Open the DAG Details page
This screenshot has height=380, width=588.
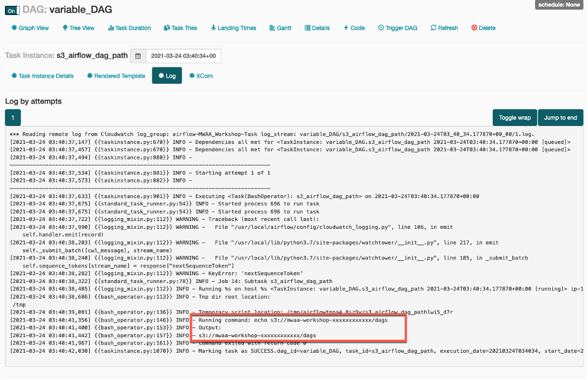317,28
